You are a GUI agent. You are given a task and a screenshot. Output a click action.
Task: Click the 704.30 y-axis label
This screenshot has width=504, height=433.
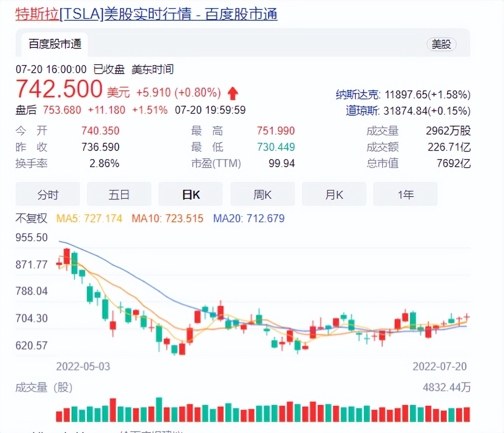click(x=32, y=319)
